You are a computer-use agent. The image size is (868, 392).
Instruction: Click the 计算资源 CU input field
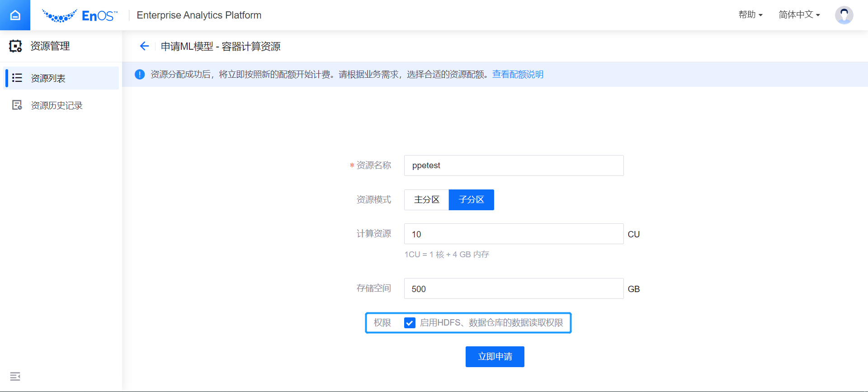(x=514, y=234)
